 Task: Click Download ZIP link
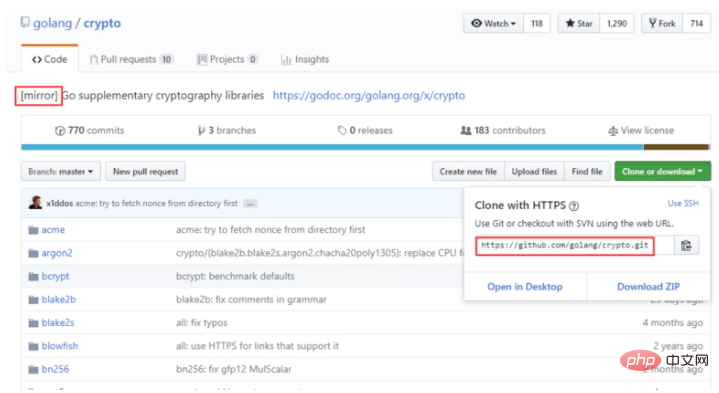tap(648, 287)
